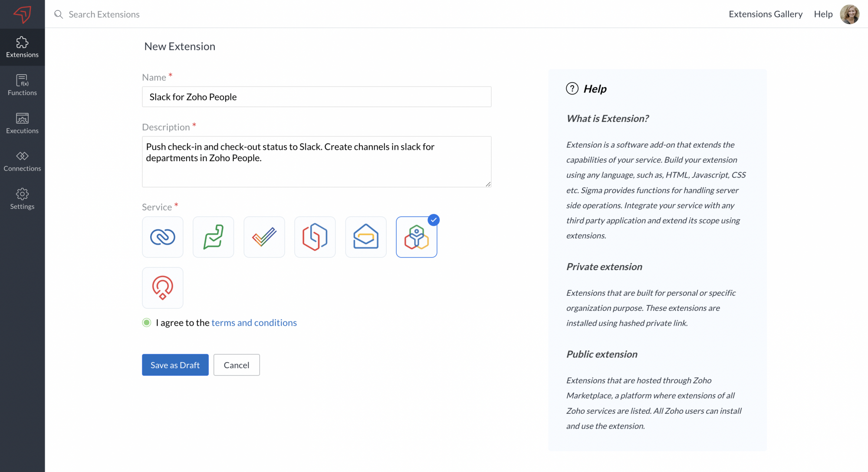The width and height of the screenshot is (868, 472).
Task: Choose the Zoho Mail envelope service
Action: point(365,237)
